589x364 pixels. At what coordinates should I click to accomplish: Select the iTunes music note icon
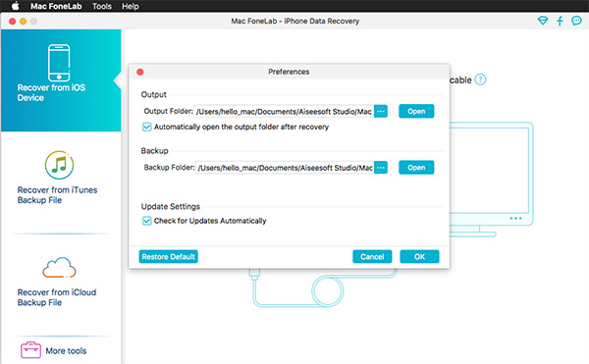click(59, 165)
